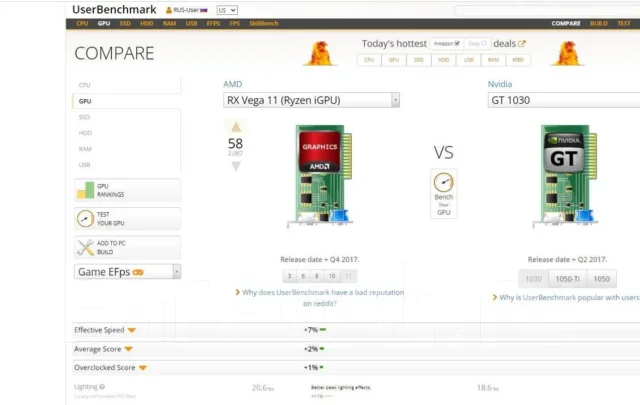
Task: Select the 1050 variant button
Action: coord(602,279)
